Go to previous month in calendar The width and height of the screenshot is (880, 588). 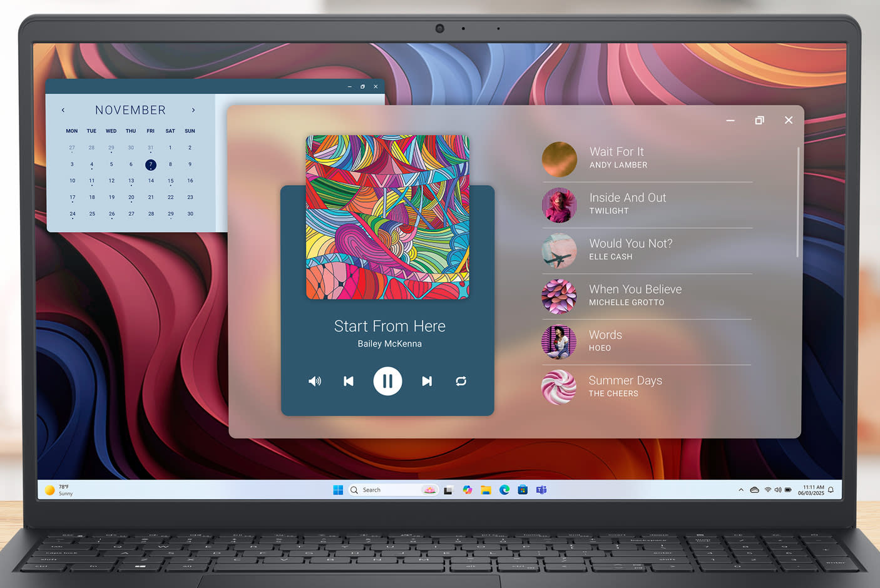pyautogui.click(x=63, y=110)
